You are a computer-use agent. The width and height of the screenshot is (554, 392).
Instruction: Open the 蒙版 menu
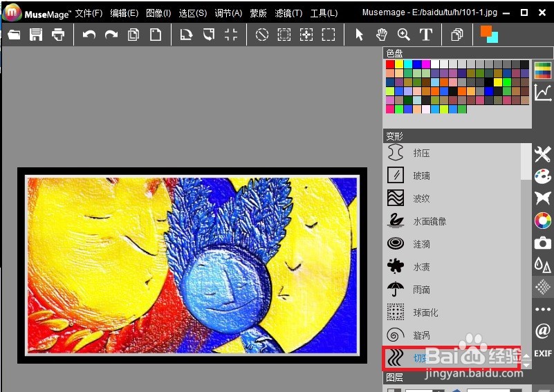pyautogui.click(x=258, y=13)
